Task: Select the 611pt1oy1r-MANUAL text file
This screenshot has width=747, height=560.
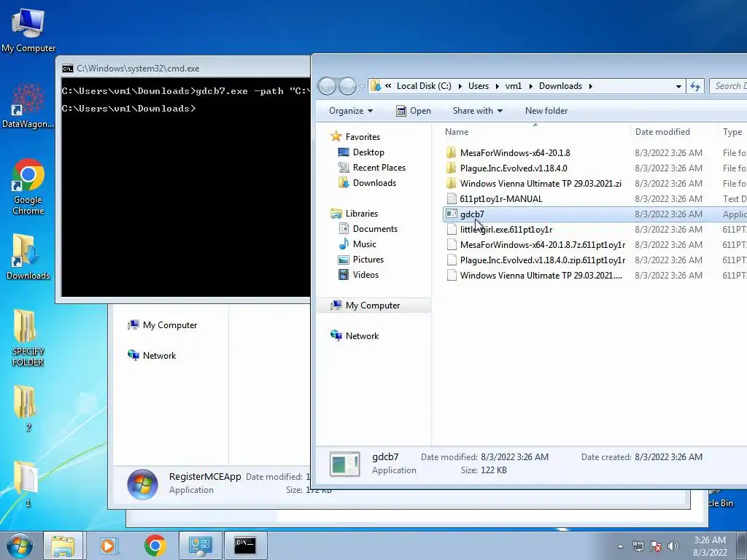Action: [500, 199]
